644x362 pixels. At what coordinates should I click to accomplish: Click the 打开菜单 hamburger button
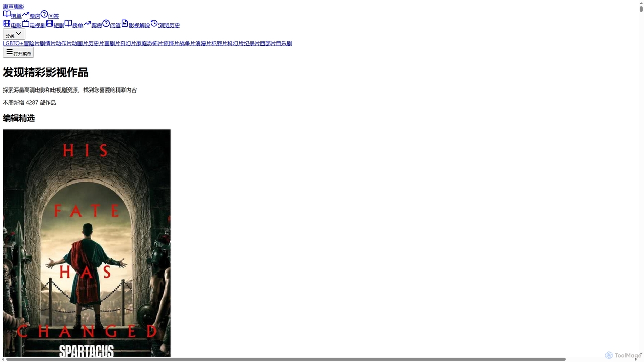pos(18,52)
